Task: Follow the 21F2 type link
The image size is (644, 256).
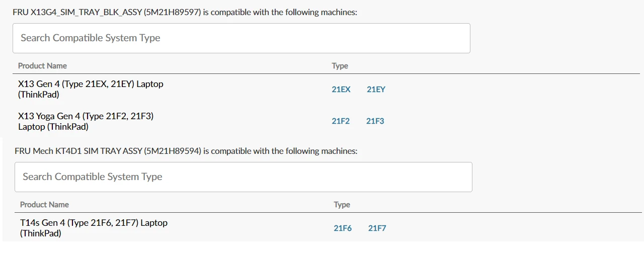Action: click(x=341, y=121)
